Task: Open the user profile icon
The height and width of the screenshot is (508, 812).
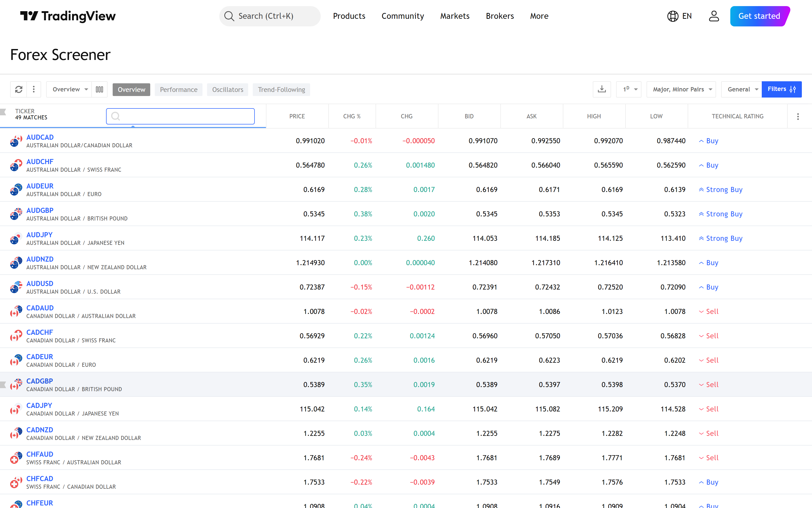Action: (714, 16)
